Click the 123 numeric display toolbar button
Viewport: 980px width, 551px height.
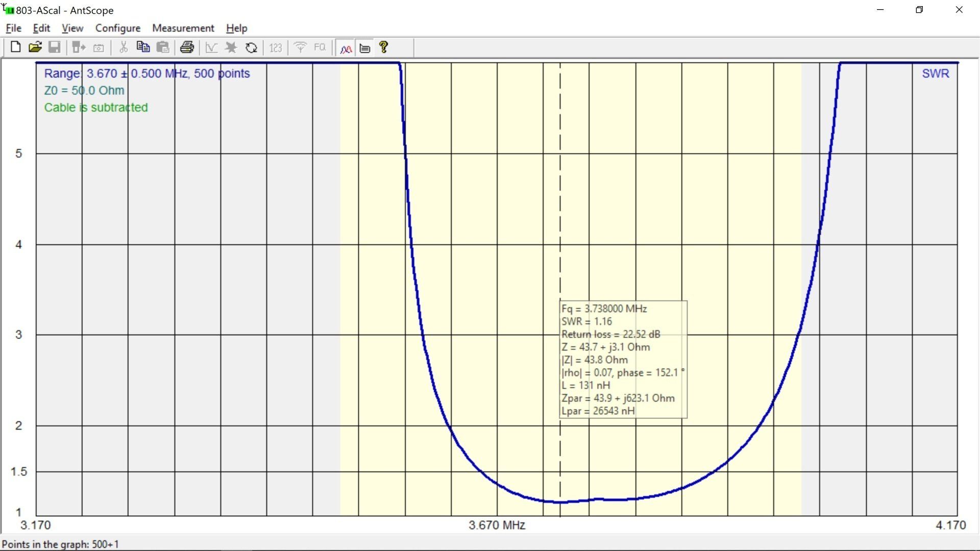[276, 47]
